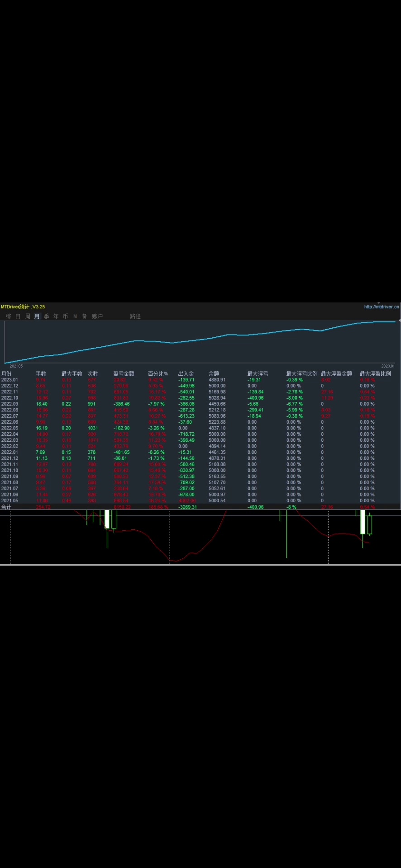
Task: Switch to the 币 currency tab
Action: click(66, 316)
